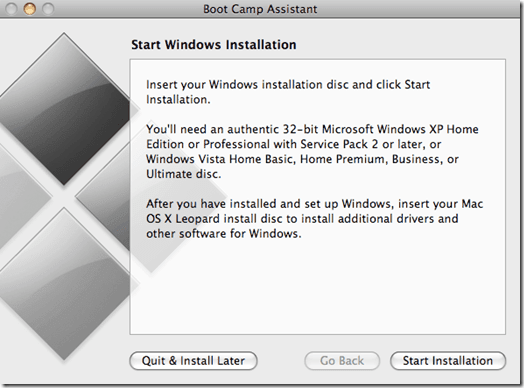Choose Quit & Install Later
This screenshot has height=388, width=524.
click(x=193, y=361)
